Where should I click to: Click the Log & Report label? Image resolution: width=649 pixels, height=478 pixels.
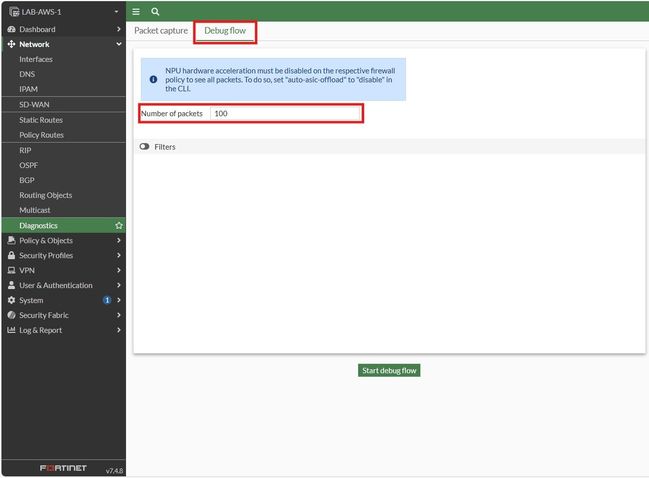pos(41,330)
